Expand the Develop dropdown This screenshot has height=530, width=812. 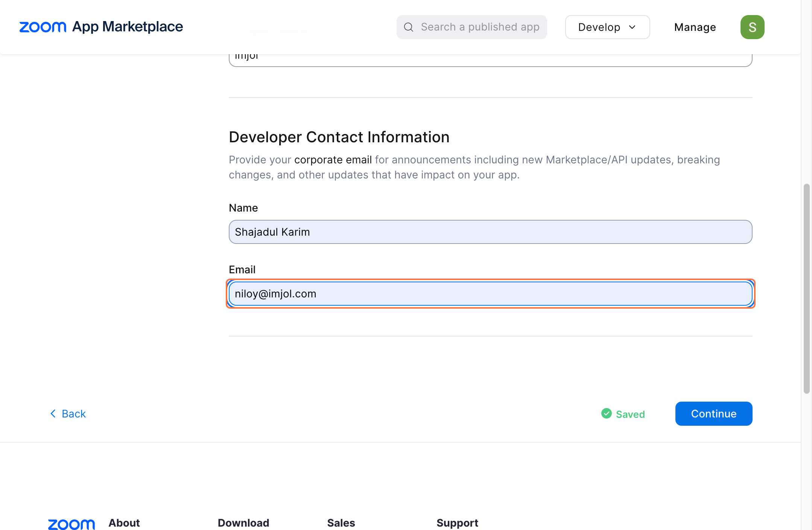pos(607,27)
